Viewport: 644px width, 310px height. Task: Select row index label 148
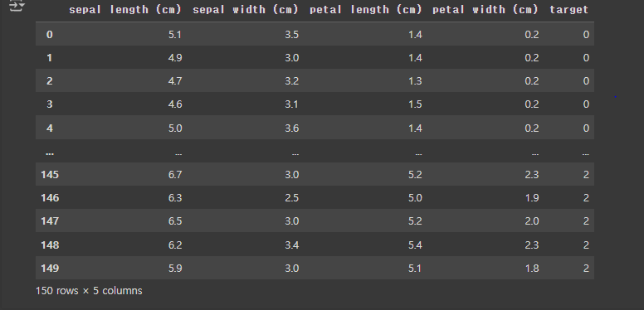[x=50, y=245]
